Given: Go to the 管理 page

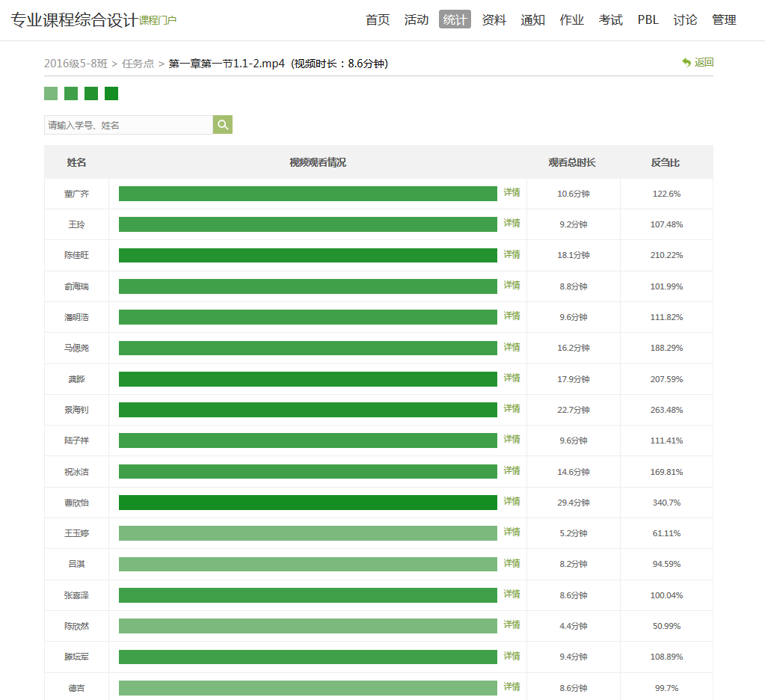Looking at the screenshot, I should pyautogui.click(x=724, y=20).
